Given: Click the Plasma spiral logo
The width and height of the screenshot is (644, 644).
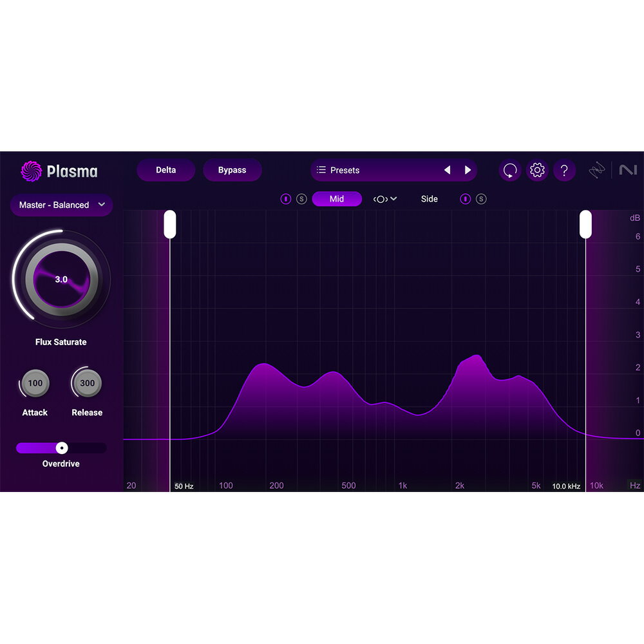Looking at the screenshot, I should pyautogui.click(x=31, y=171).
